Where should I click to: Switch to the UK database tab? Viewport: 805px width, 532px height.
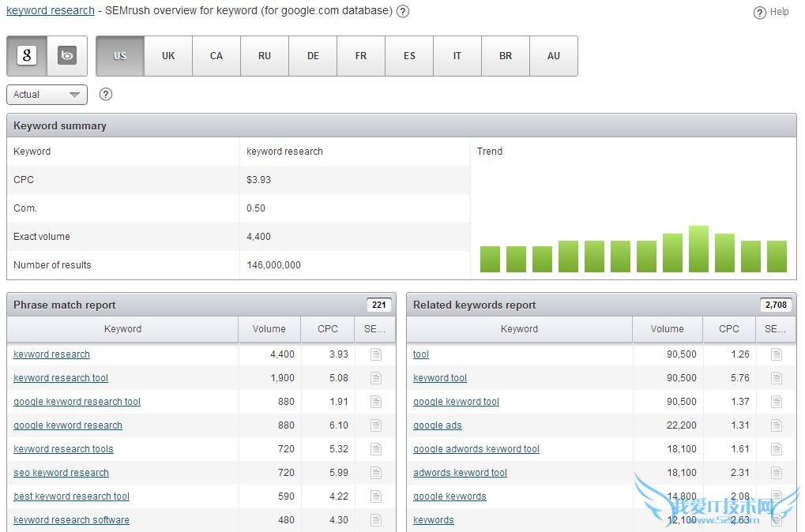[168, 56]
